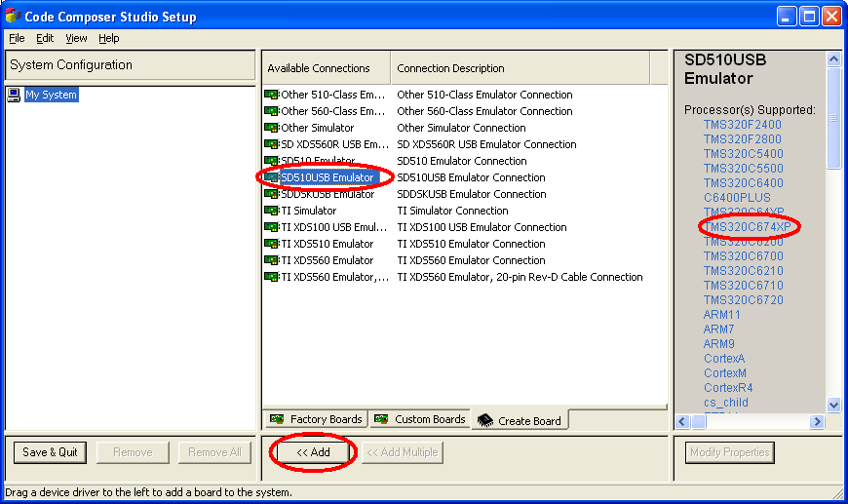
Task: Open the TMS320C5500 processor link
Action: [743, 169]
